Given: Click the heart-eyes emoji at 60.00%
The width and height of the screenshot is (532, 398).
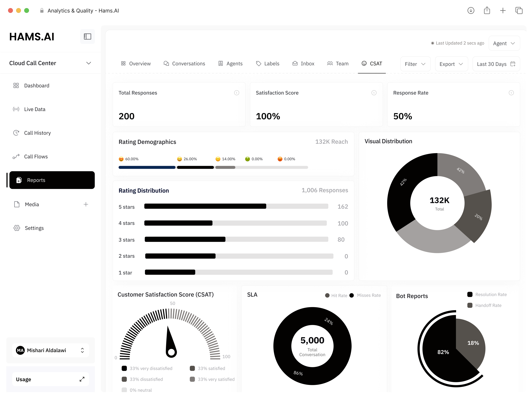Looking at the screenshot, I should coord(121,159).
